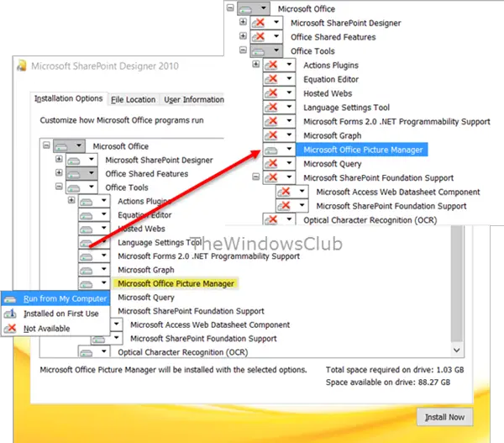Click the 'Total space required on drive: 1.03 GB' text
504x443 pixels.
pos(395,370)
